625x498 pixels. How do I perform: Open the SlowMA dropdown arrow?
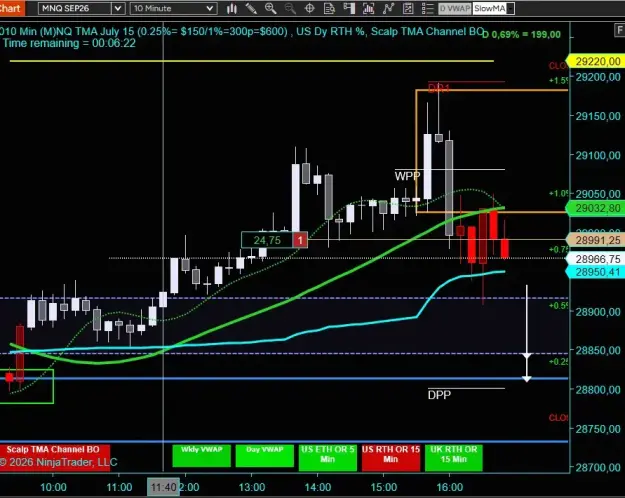coord(510,8)
